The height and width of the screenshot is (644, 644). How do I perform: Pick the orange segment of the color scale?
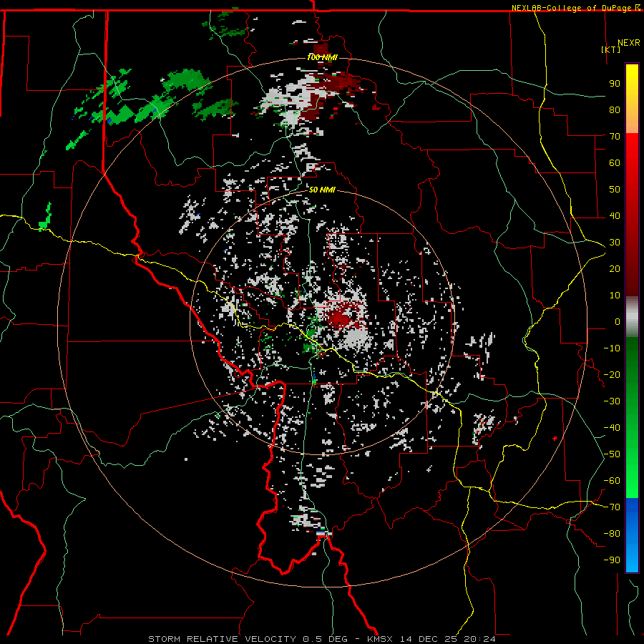632,120
